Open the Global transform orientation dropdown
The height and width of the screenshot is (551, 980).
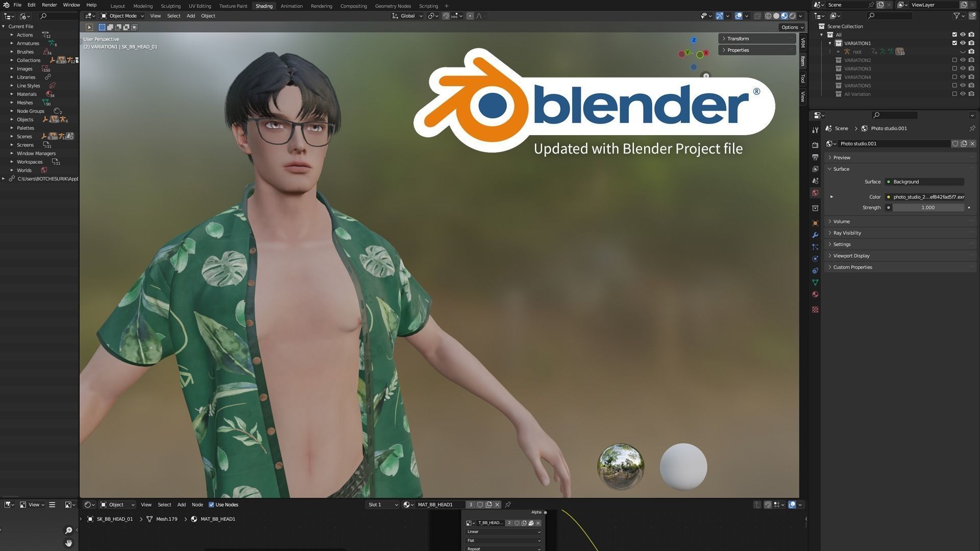(x=407, y=16)
